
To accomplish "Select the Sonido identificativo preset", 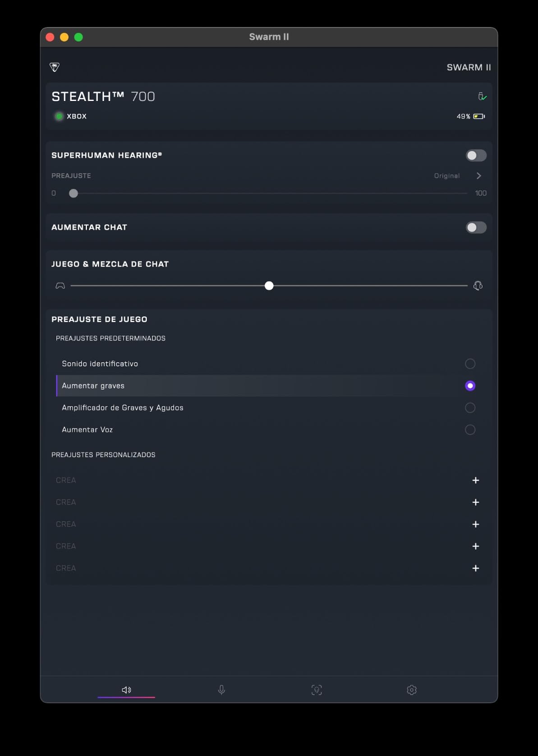I will click(x=470, y=364).
